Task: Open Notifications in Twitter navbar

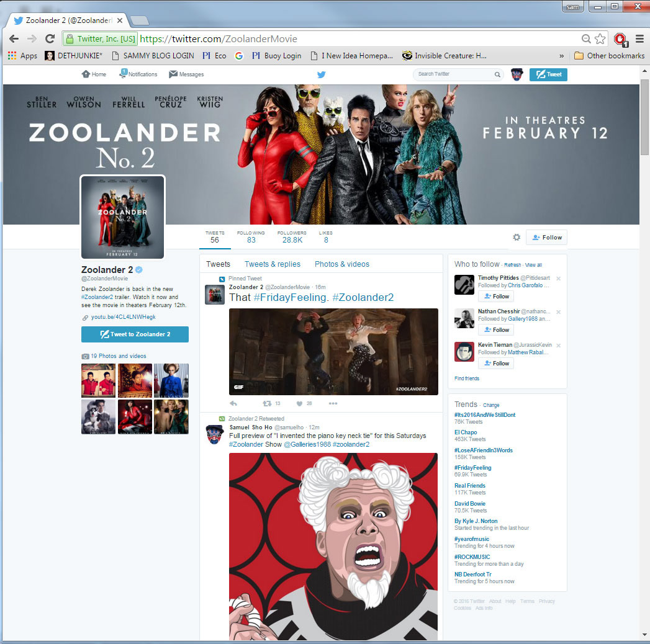Action: (138, 74)
